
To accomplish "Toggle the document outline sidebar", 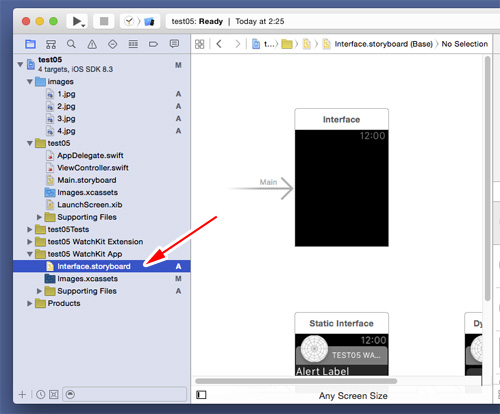I will pyautogui.click(x=201, y=395).
